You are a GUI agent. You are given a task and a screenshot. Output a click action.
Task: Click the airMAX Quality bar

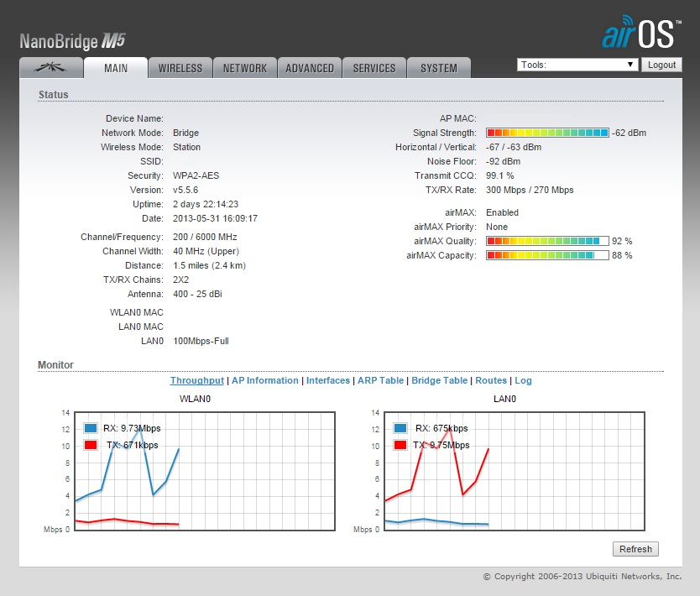(x=547, y=241)
